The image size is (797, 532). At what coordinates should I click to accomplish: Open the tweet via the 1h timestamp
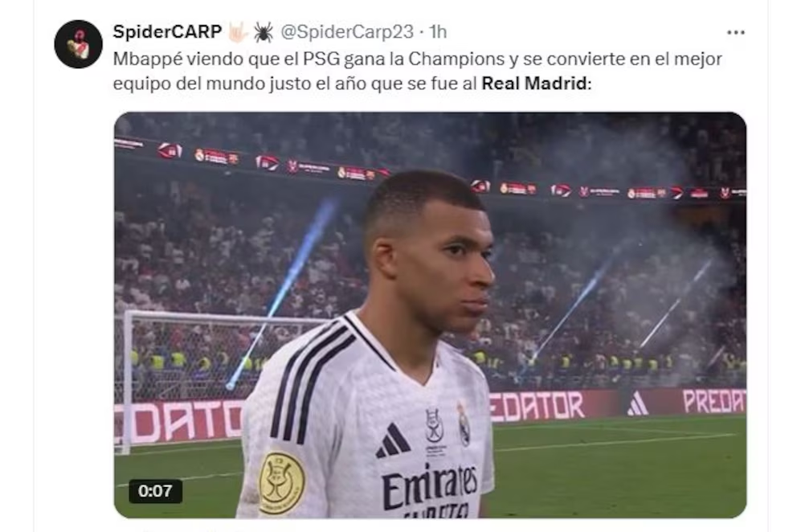click(x=438, y=32)
